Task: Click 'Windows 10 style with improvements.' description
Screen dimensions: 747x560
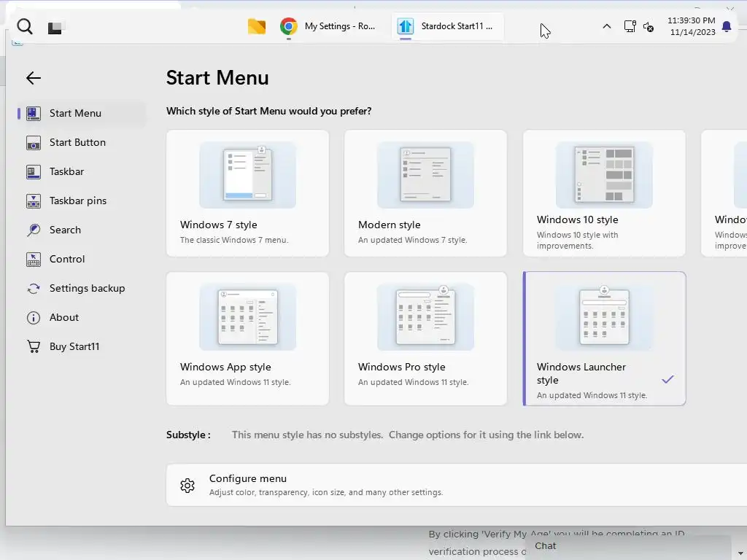Action: (x=578, y=241)
